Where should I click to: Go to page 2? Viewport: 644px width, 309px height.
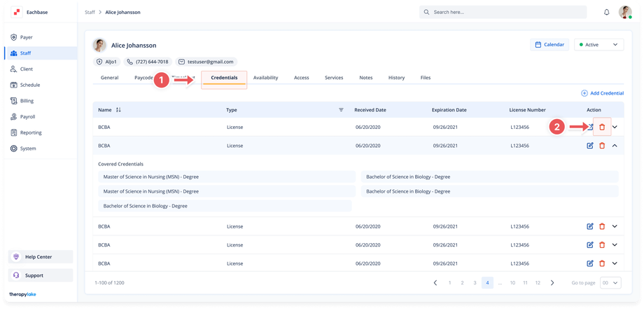[x=462, y=282]
